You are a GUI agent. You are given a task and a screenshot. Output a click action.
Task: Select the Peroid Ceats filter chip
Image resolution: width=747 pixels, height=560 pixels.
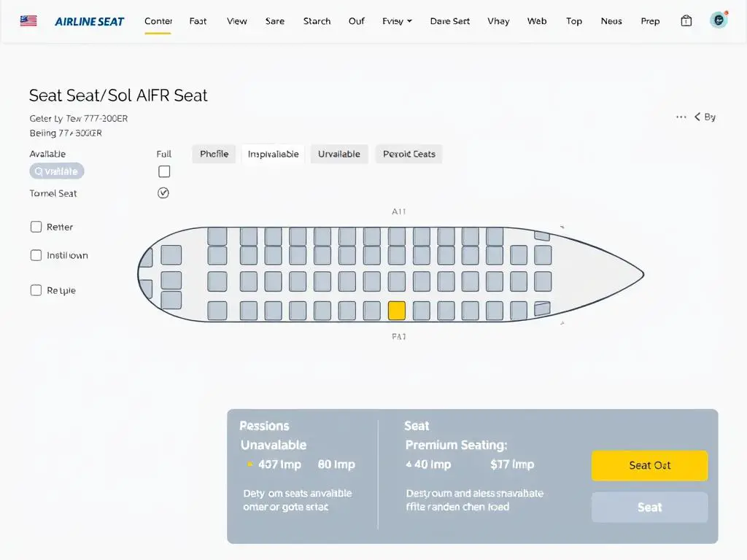coord(409,154)
